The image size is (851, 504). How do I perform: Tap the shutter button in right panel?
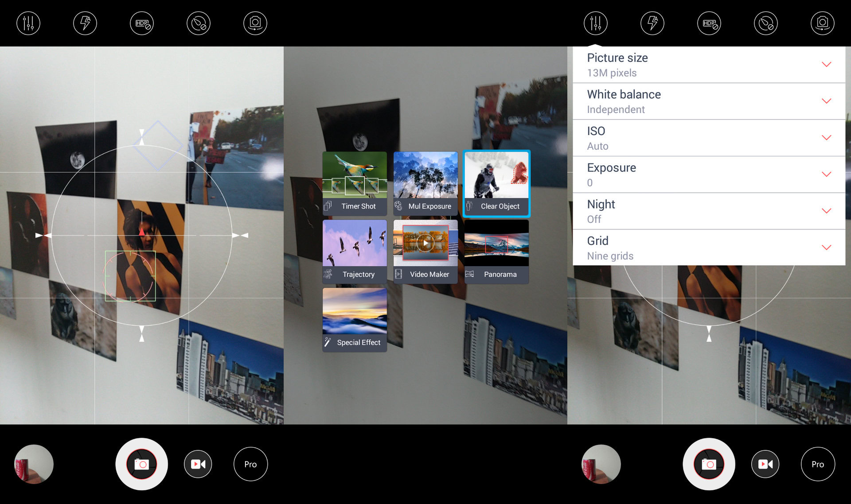pyautogui.click(x=709, y=464)
